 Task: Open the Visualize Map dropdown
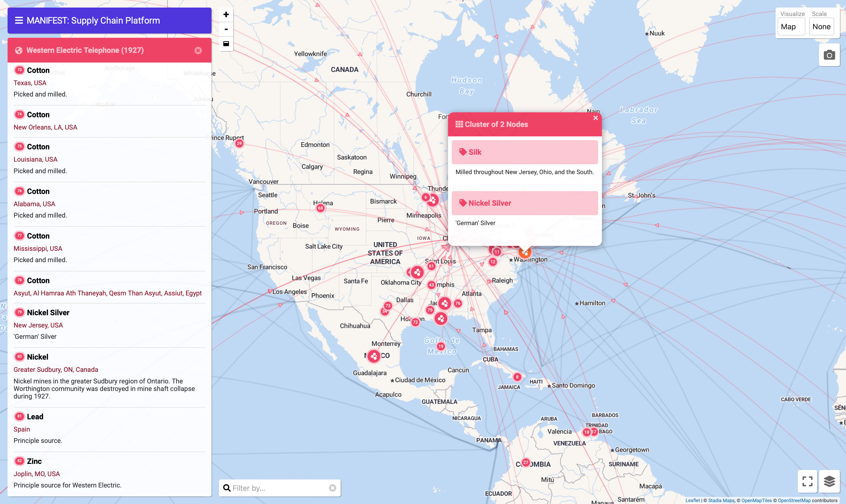click(x=791, y=26)
